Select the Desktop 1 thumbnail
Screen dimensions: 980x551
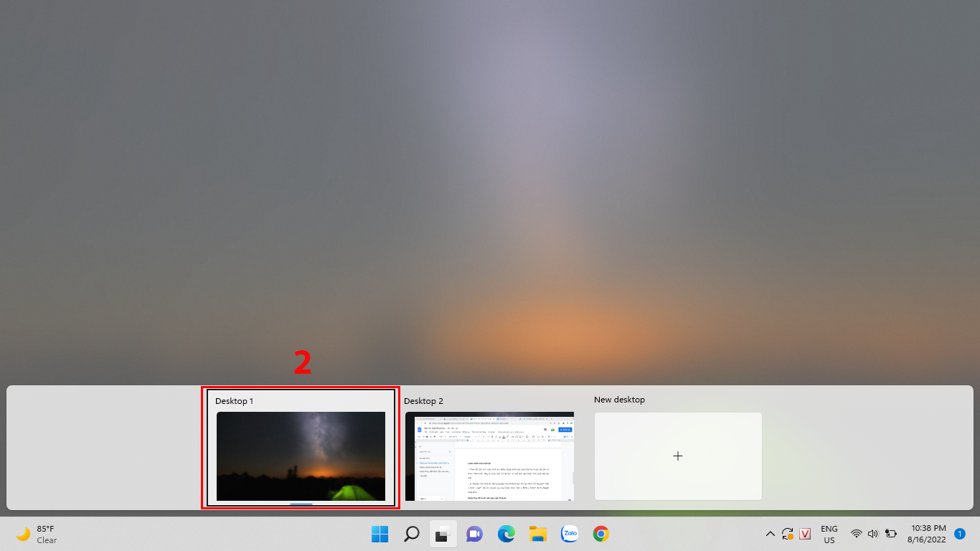[x=301, y=456]
